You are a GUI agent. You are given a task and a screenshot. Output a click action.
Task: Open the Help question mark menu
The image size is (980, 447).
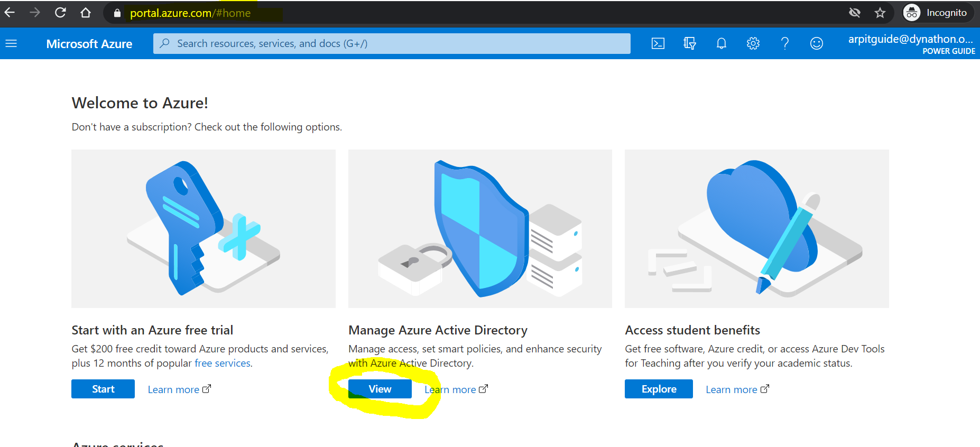tap(785, 43)
